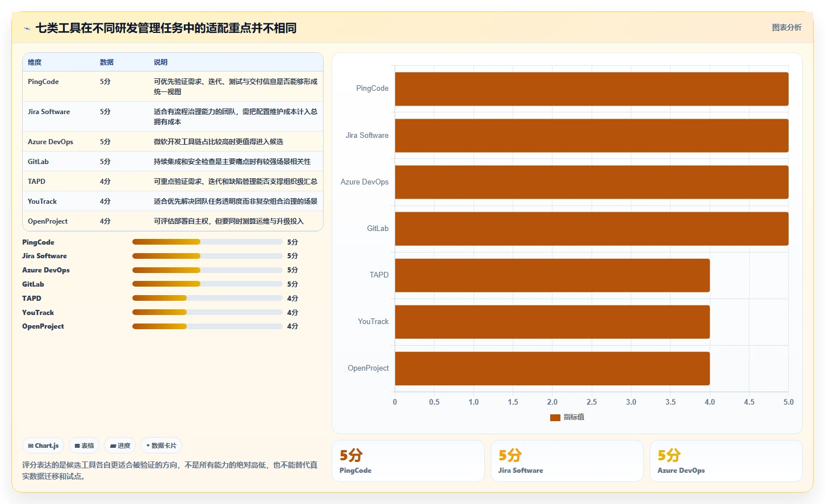Click the x-axis tick label 2.5

(x=592, y=402)
